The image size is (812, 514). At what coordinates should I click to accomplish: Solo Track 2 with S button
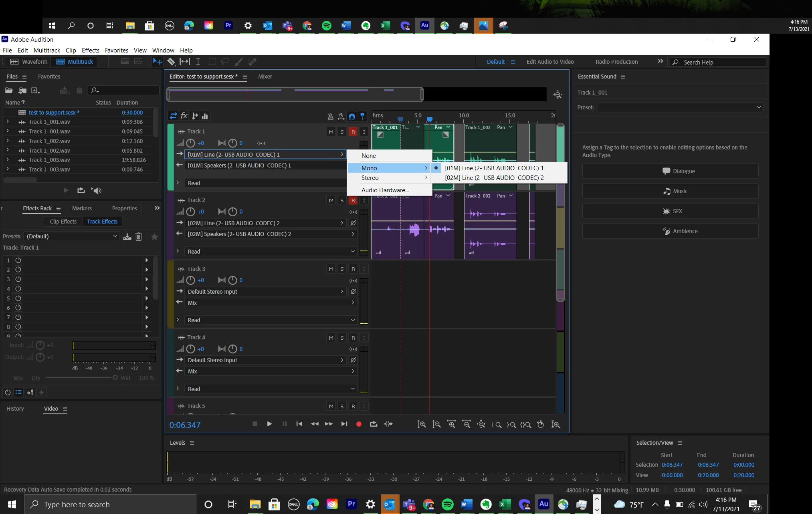tap(342, 200)
